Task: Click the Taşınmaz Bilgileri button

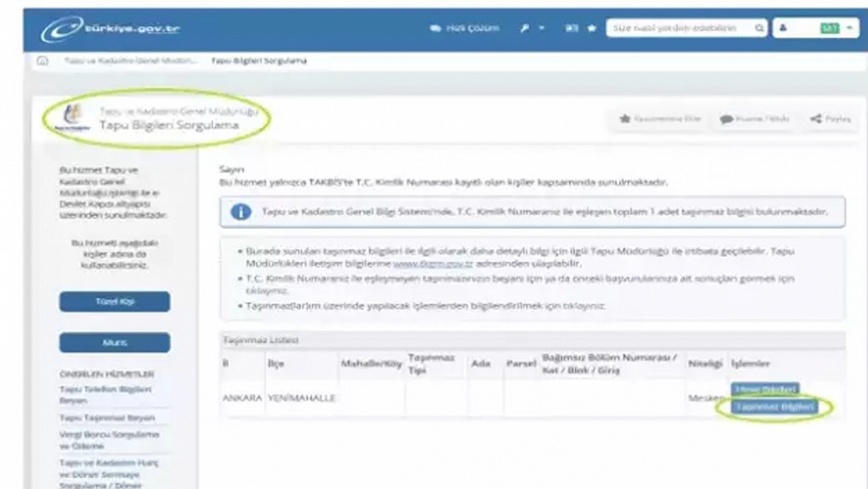Action: (x=774, y=407)
